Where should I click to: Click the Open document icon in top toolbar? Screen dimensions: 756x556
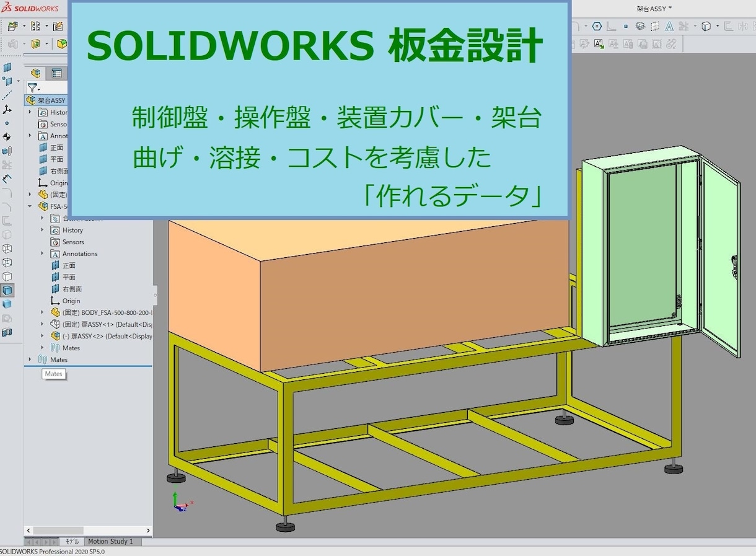pos(12,26)
